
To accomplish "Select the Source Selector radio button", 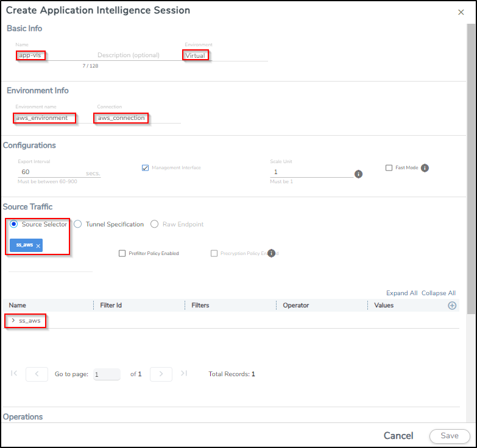I will [13, 224].
